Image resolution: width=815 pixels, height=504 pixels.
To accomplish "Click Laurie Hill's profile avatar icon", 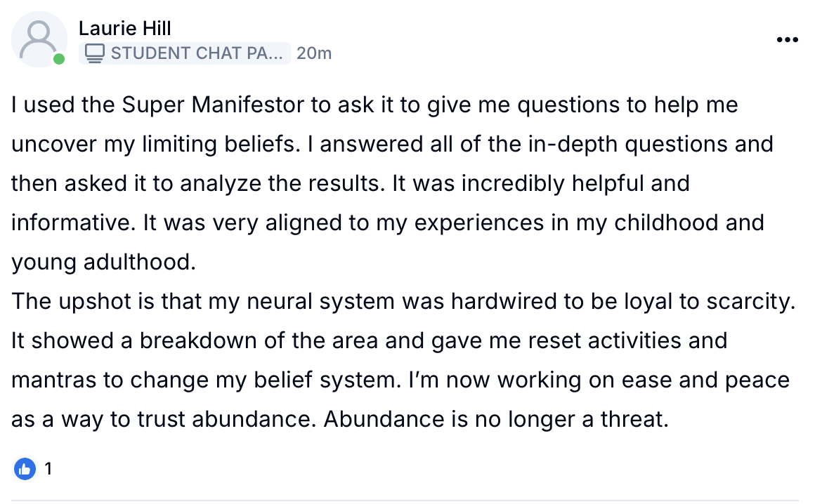I will [39, 39].
